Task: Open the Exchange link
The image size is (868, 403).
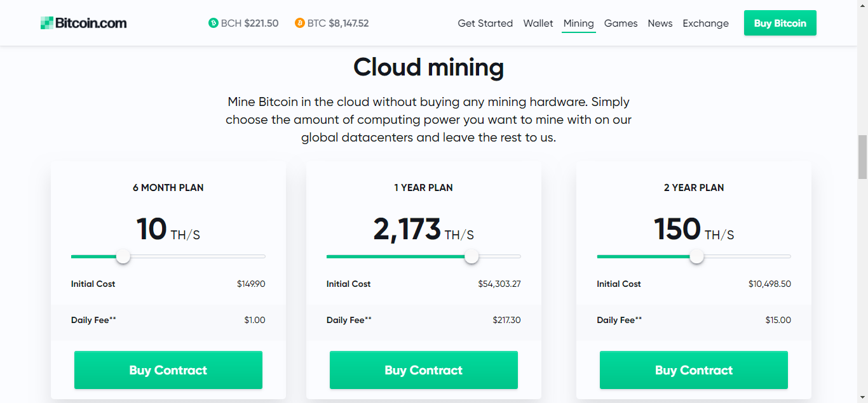Action: pyautogui.click(x=705, y=23)
